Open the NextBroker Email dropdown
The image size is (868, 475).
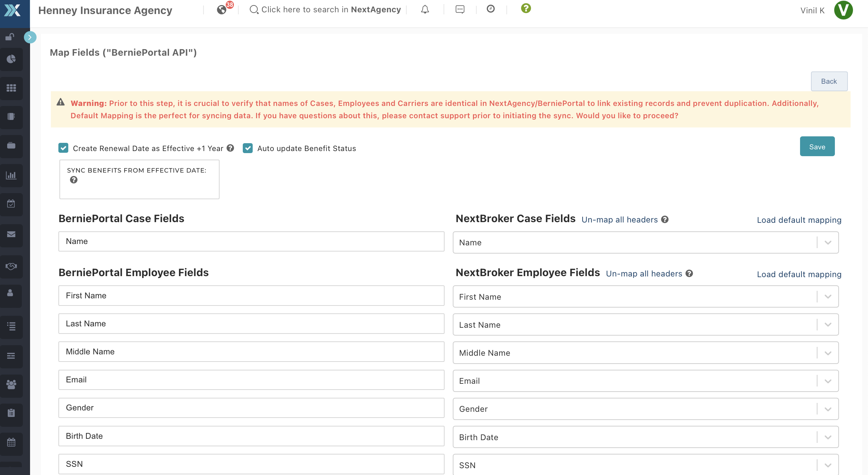tap(645, 381)
